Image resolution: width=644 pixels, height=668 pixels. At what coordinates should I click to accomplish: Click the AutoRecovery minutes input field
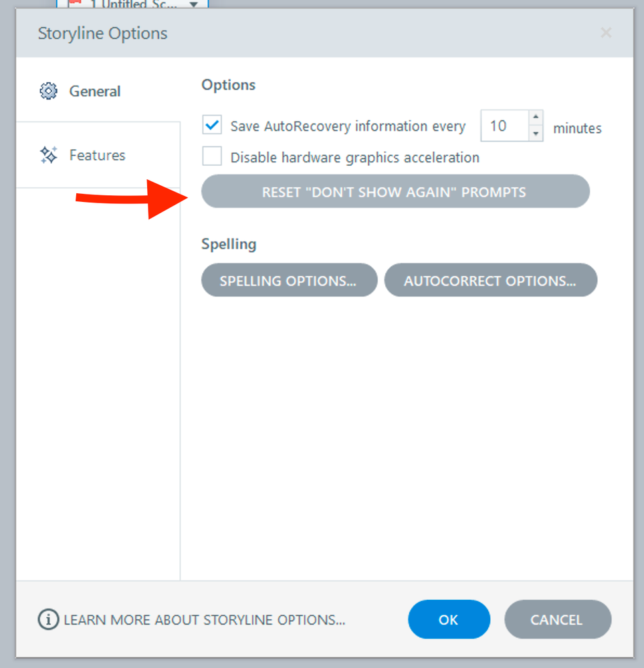coord(504,126)
